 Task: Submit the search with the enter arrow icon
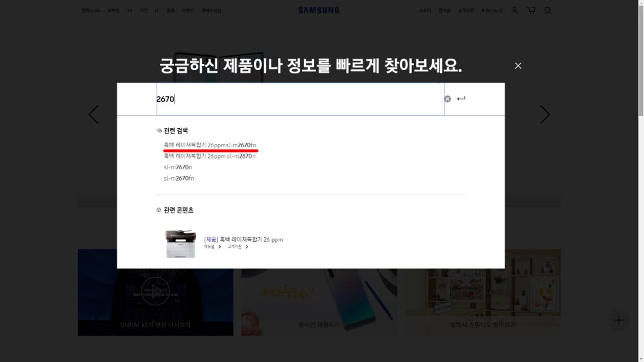pyautogui.click(x=461, y=99)
